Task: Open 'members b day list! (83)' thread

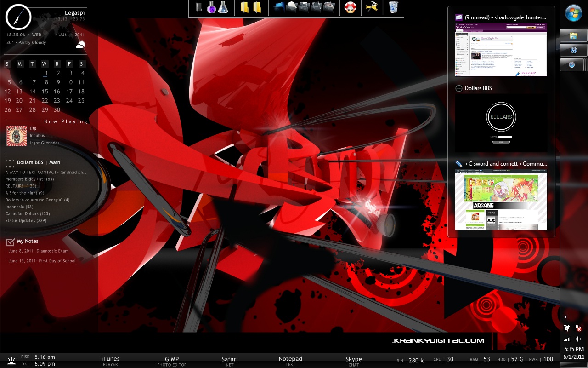Action: coord(29,179)
